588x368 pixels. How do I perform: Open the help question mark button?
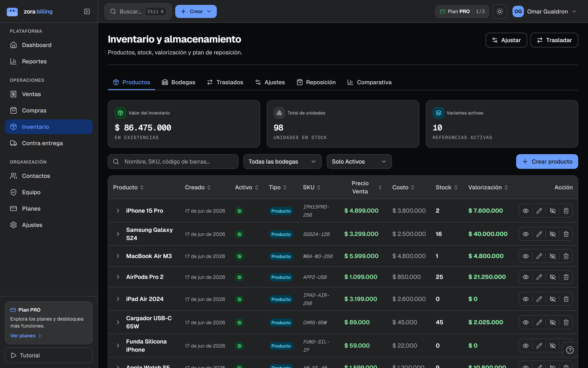click(570, 350)
